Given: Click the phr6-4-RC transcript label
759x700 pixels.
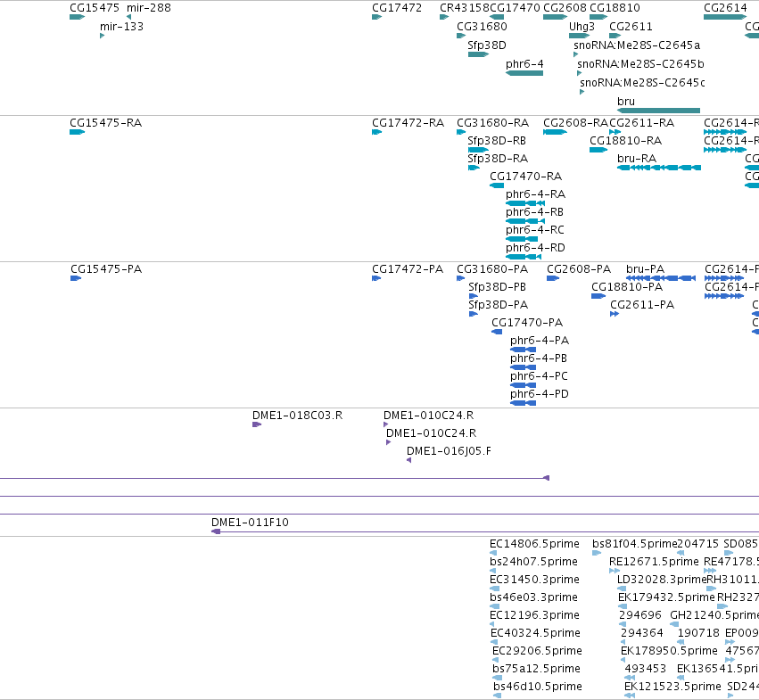Looking at the screenshot, I should (x=535, y=230).
